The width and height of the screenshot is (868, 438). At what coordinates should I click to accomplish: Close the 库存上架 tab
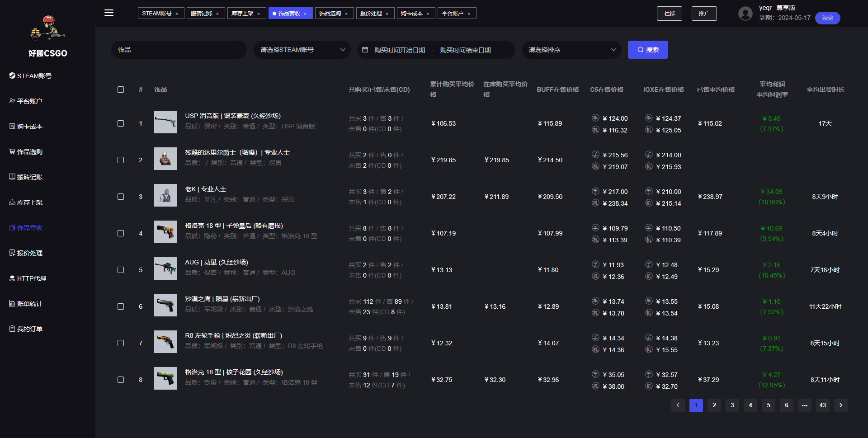(259, 14)
